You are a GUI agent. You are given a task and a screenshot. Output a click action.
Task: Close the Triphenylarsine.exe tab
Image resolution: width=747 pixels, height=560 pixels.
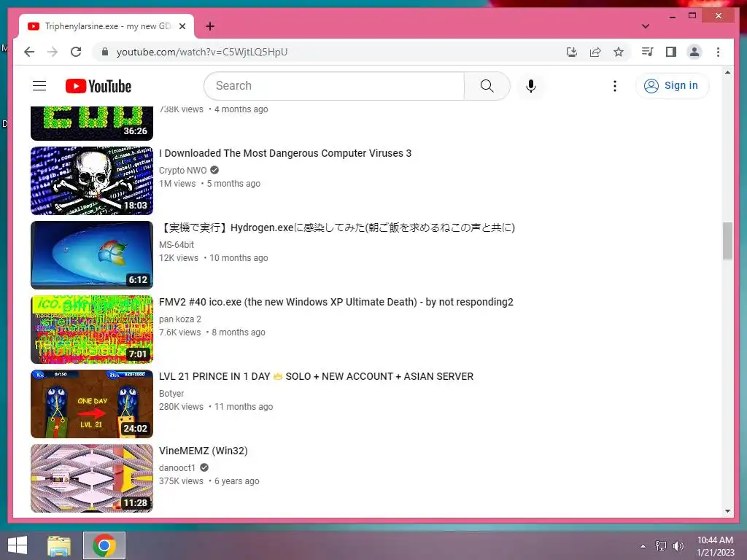[182, 26]
